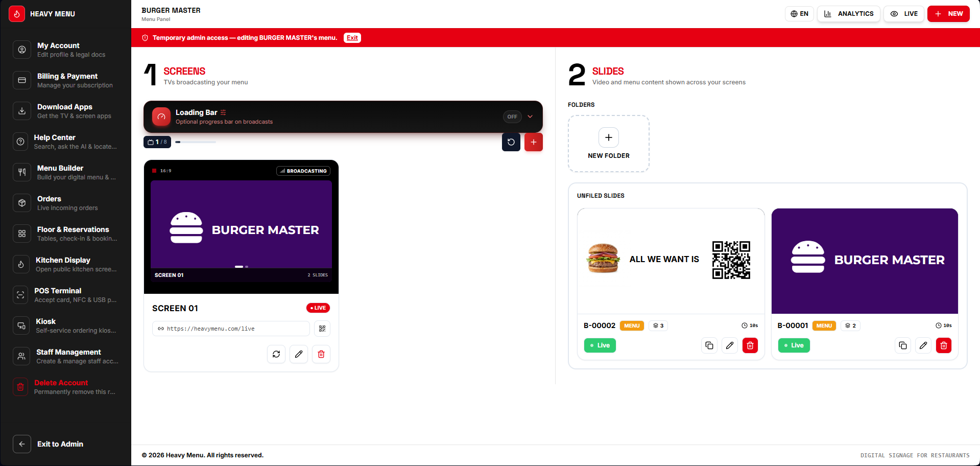This screenshot has width=980, height=466.
Task: Click the "B-00002" slide code
Action: point(600,325)
